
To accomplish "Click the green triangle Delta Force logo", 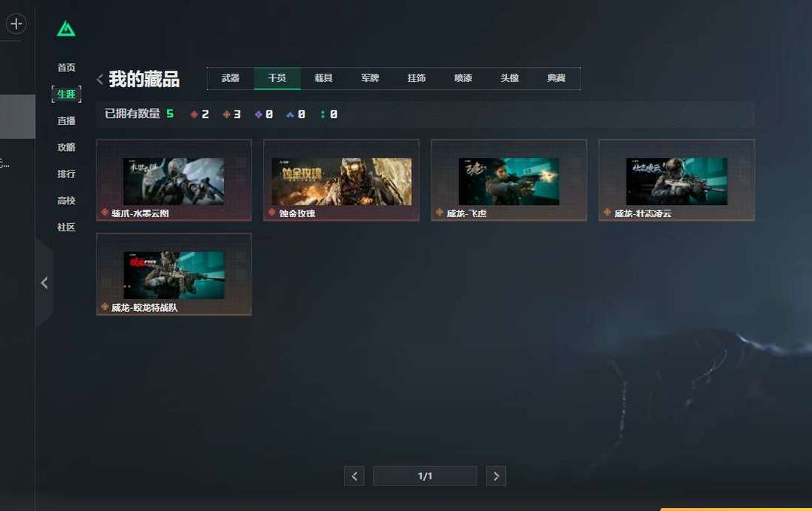I will (65, 29).
